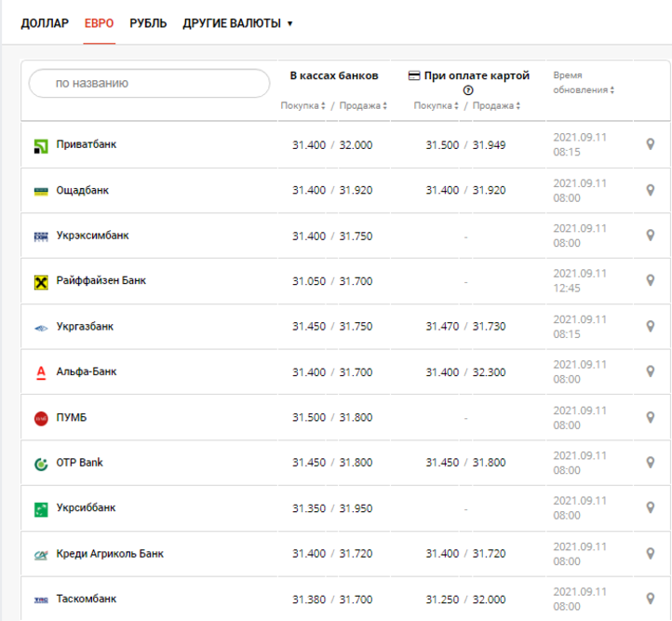Sort by cash desk Продажа column
Image resolution: width=672 pixels, height=621 pixels.
tap(363, 105)
